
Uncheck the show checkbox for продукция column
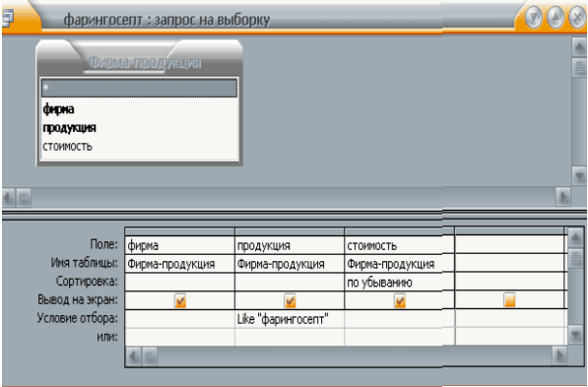click(x=290, y=300)
